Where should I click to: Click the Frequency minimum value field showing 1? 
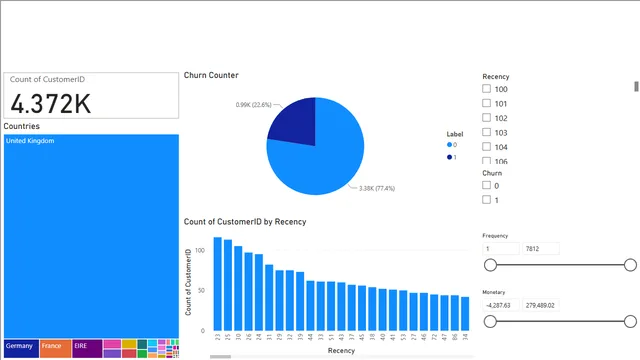click(x=501, y=249)
